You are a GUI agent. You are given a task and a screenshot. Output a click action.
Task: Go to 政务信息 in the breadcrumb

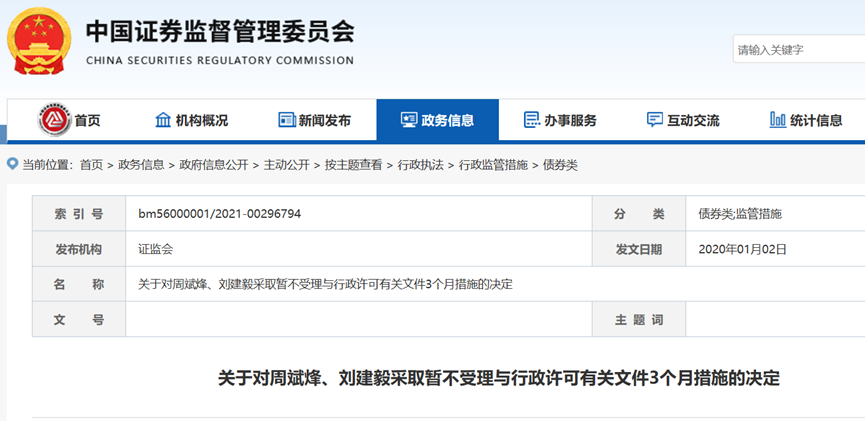pyautogui.click(x=141, y=165)
